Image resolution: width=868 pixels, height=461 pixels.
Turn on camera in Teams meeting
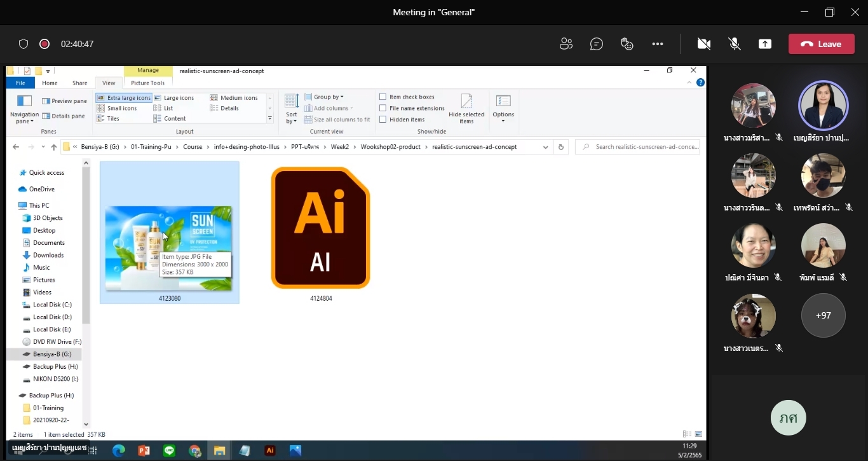pos(703,44)
